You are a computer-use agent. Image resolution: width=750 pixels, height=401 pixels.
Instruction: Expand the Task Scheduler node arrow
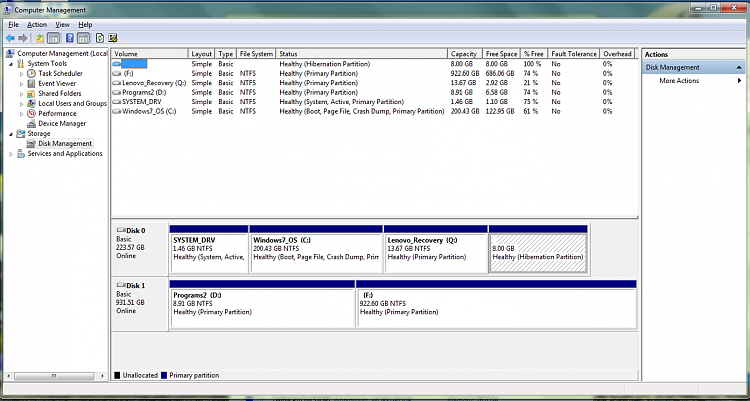click(22, 74)
